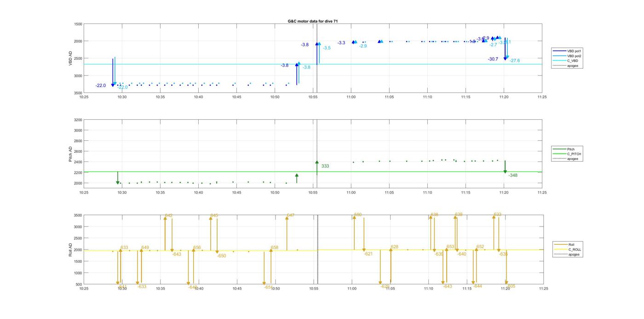Click the '628' roll annotation

[394, 247]
